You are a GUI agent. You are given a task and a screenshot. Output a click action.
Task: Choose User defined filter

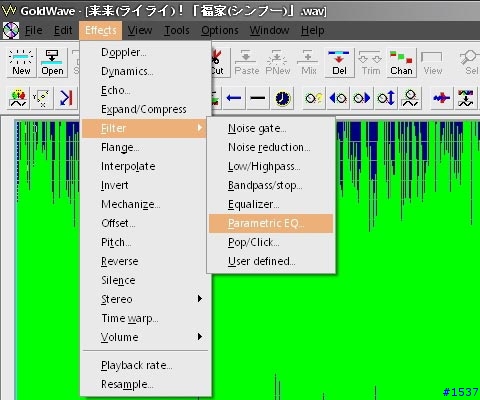(x=271, y=261)
